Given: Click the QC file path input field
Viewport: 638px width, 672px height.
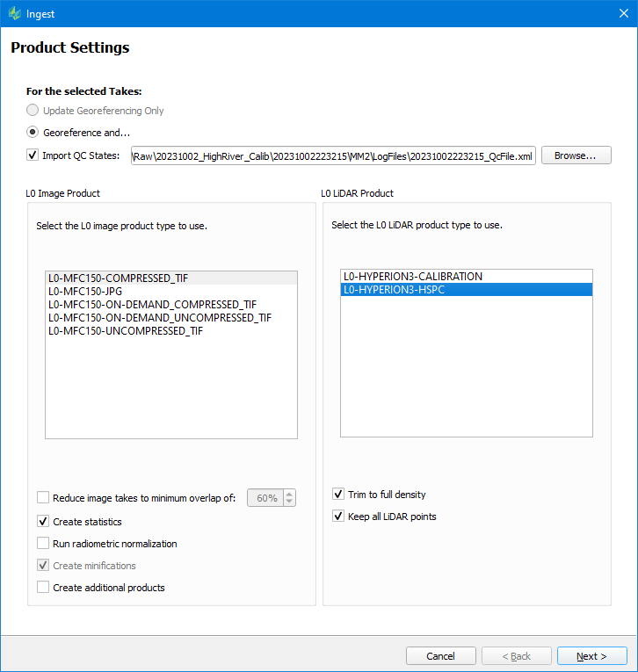Looking at the screenshot, I should tap(332, 155).
